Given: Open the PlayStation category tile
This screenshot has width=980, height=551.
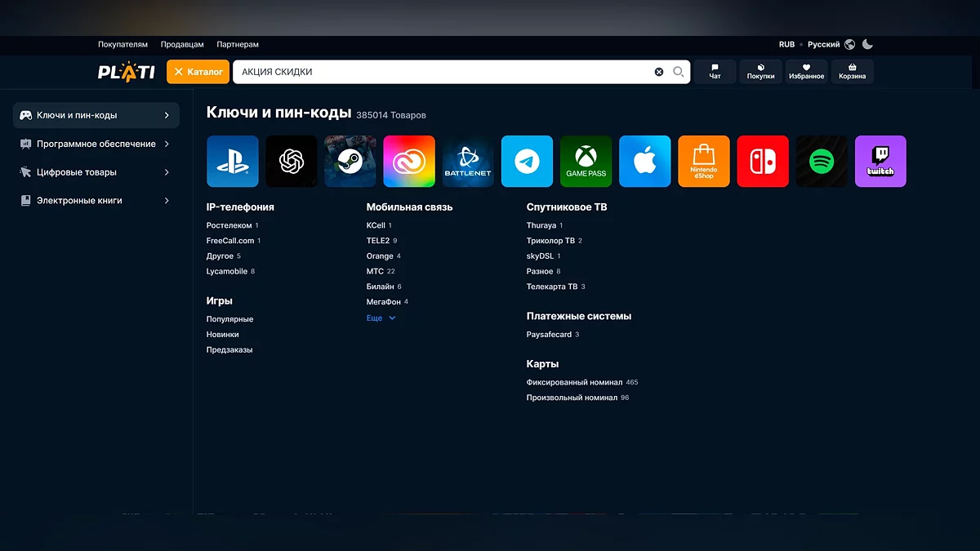Looking at the screenshot, I should (232, 162).
